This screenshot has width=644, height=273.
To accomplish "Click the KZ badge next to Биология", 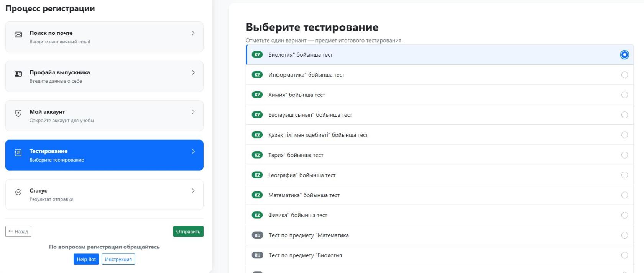I will 257,55.
